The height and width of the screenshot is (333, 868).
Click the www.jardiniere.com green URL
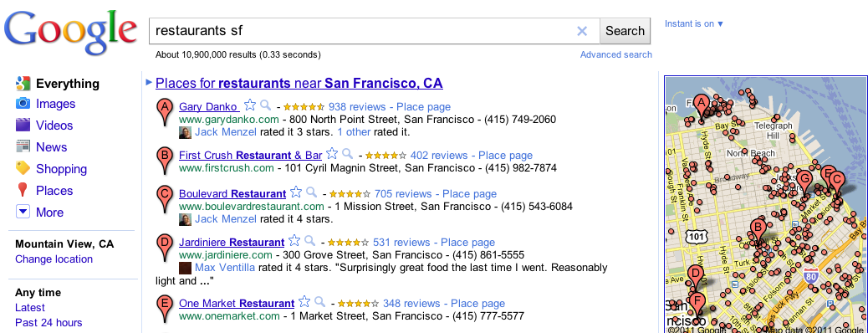(x=225, y=255)
